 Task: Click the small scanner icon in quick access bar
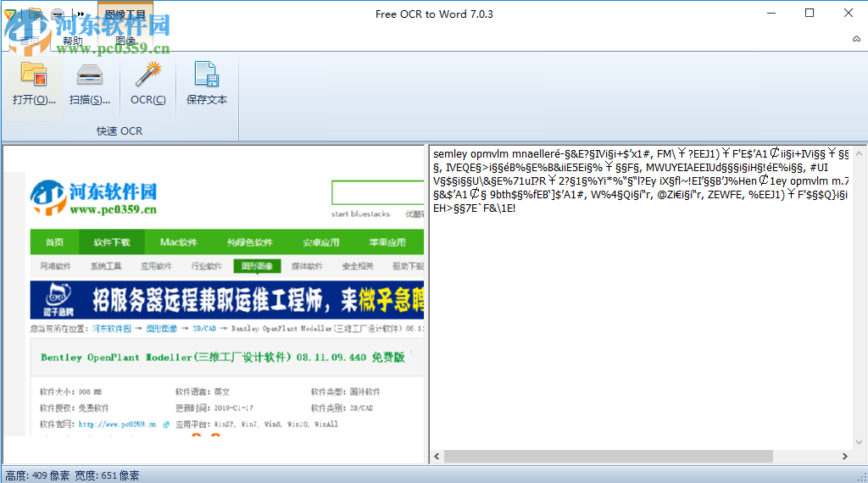click(58, 14)
